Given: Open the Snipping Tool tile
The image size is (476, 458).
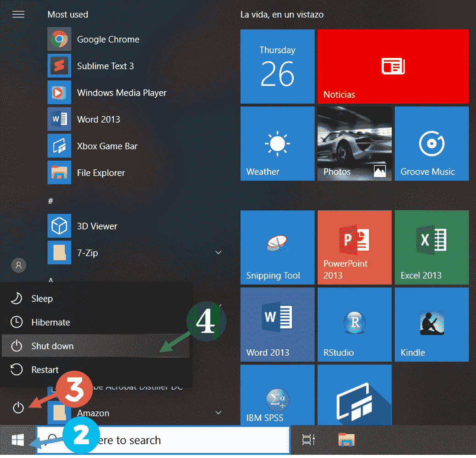Looking at the screenshot, I should 277,247.
